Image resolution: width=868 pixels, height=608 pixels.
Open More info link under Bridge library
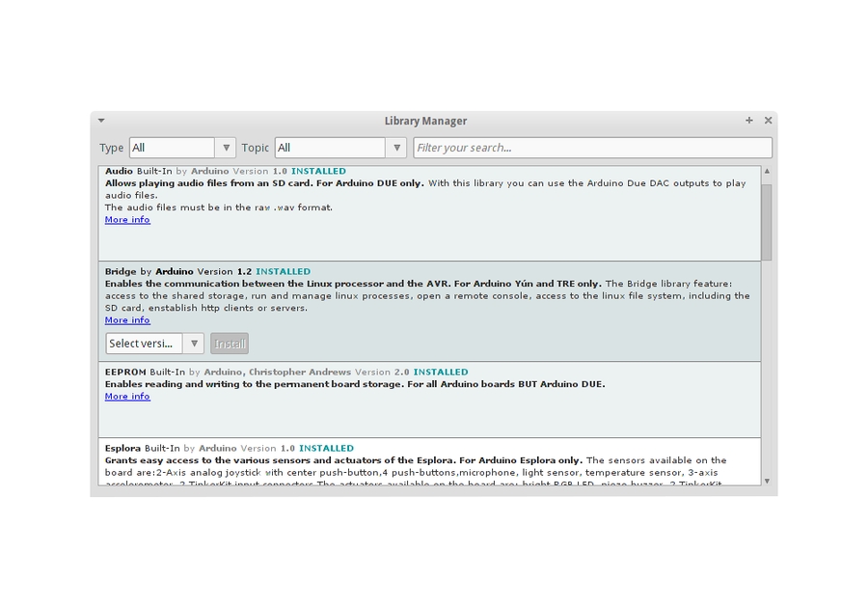[127, 320]
